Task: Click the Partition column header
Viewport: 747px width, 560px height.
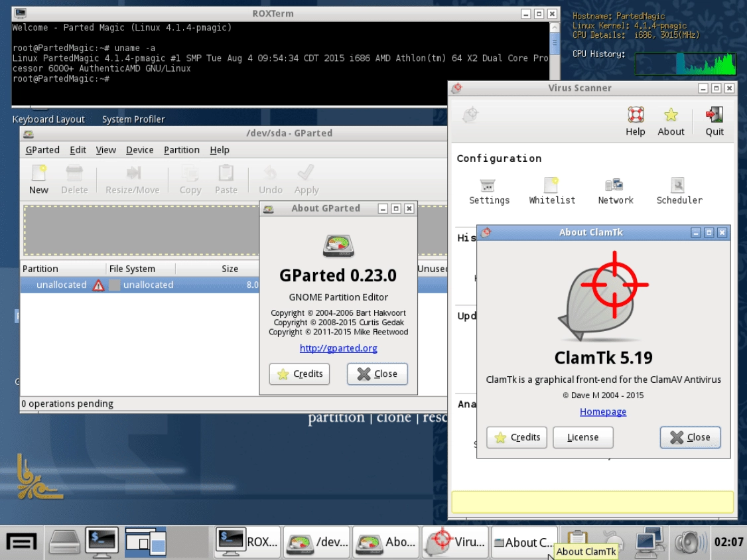Action: tap(63, 269)
